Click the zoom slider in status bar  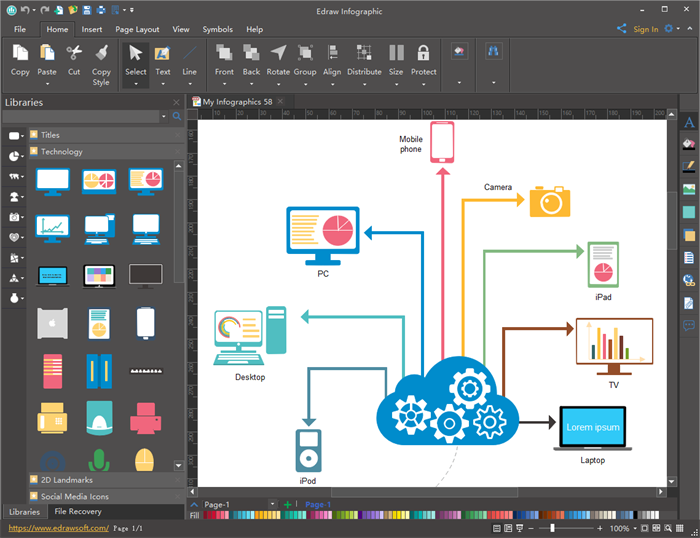pyautogui.click(x=552, y=528)
